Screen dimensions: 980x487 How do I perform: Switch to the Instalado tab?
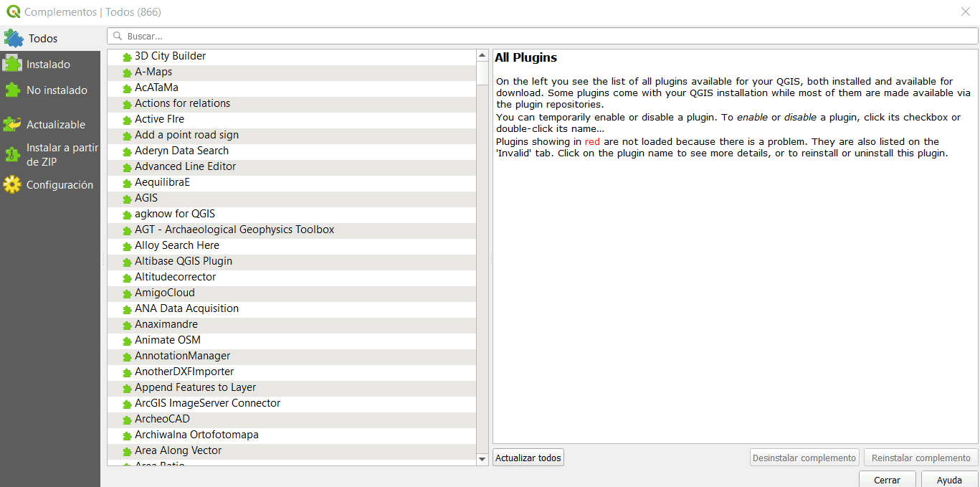click(x=50, y=65)
